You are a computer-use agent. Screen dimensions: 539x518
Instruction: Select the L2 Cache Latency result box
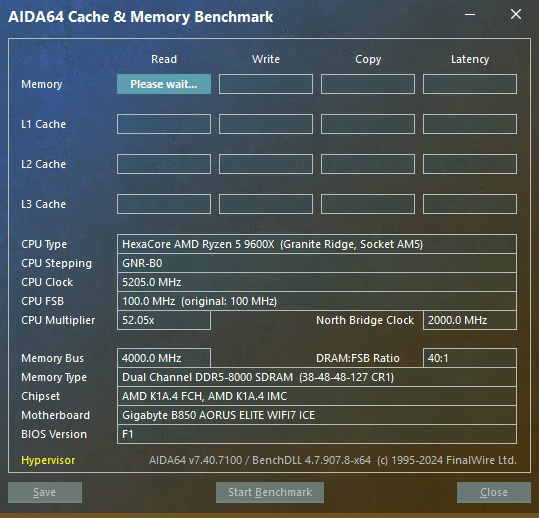(470, 164)
